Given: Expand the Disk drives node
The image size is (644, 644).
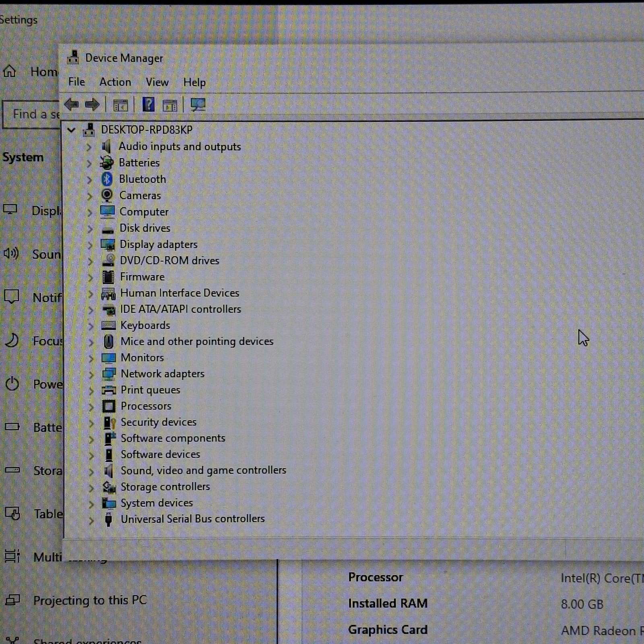Looking at the screenshot, I should [90, 229].
